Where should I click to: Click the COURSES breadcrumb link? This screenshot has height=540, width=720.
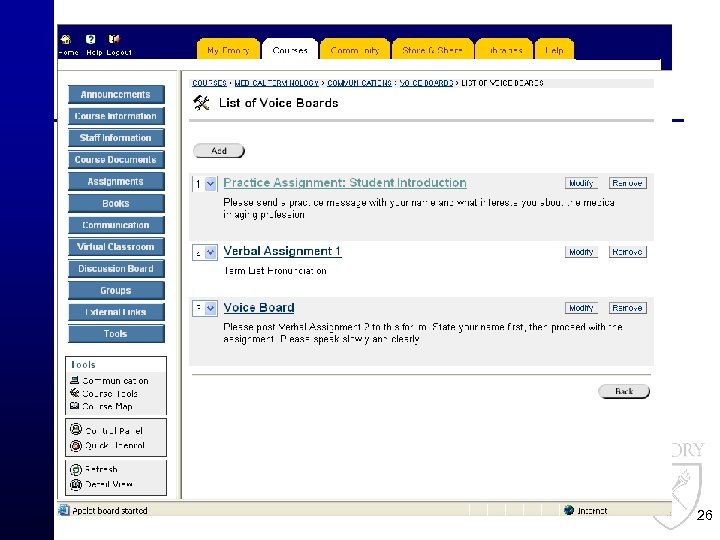tap(209, 83)
